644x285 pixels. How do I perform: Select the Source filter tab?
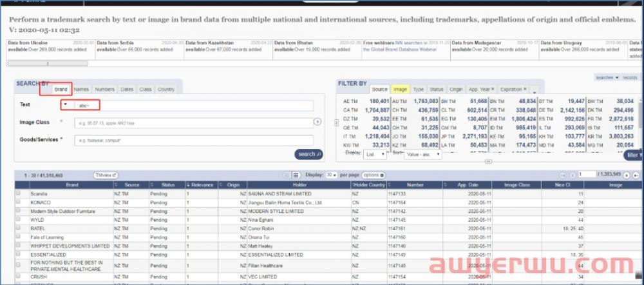click(x=379, y=89)
